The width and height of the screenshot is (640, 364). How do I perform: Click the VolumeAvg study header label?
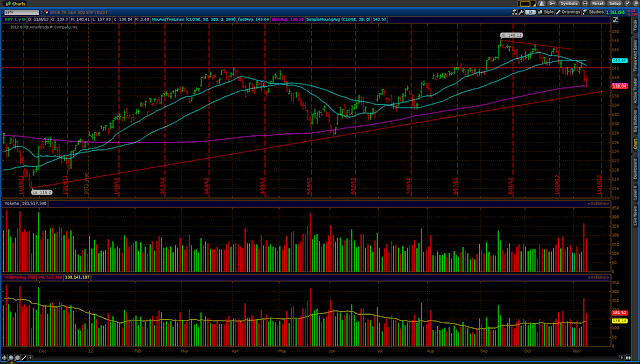[20, 277]
